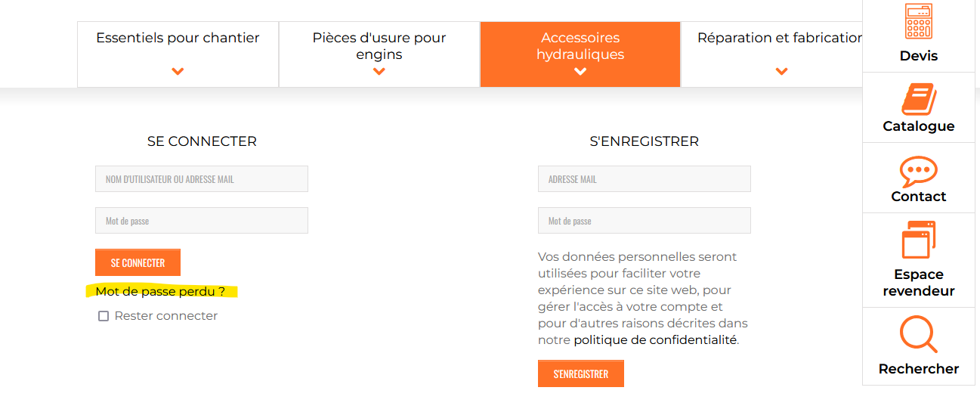Follow the Mot de passe perdu link
The height and width of the screenshot is (406, 980).
[x=160, y=291]
